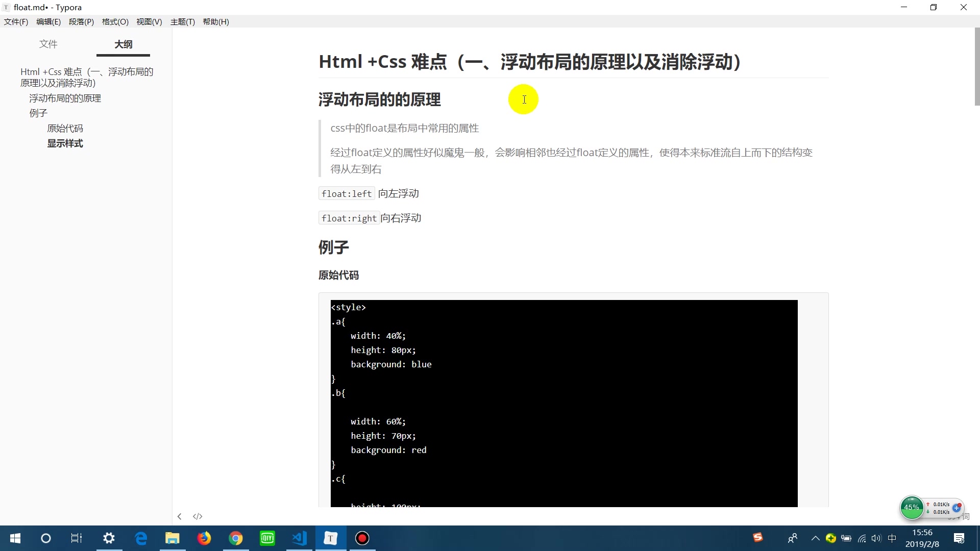Click the green plus tray icon
This screenshot has height=551, width=980.
coord(831,538)
